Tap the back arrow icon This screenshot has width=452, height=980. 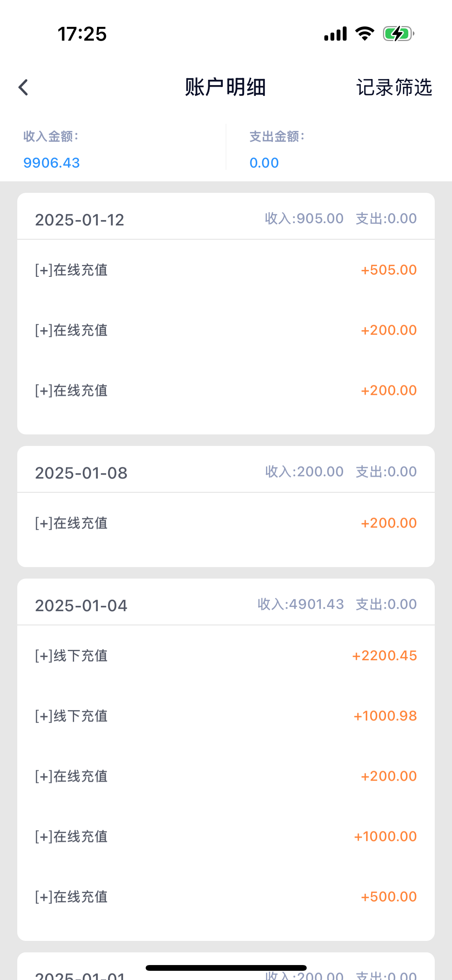tap(23, 87)
